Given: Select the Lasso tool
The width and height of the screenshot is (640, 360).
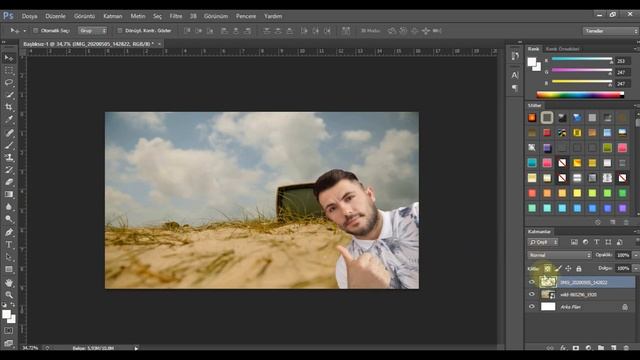Looking at the screenshot, I should (9, 82).
